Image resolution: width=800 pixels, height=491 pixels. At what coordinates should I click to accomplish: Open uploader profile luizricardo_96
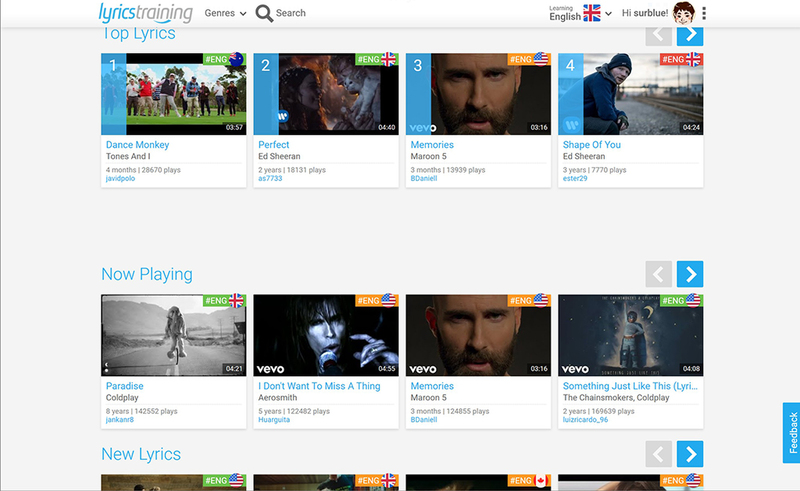coord(585,420)
